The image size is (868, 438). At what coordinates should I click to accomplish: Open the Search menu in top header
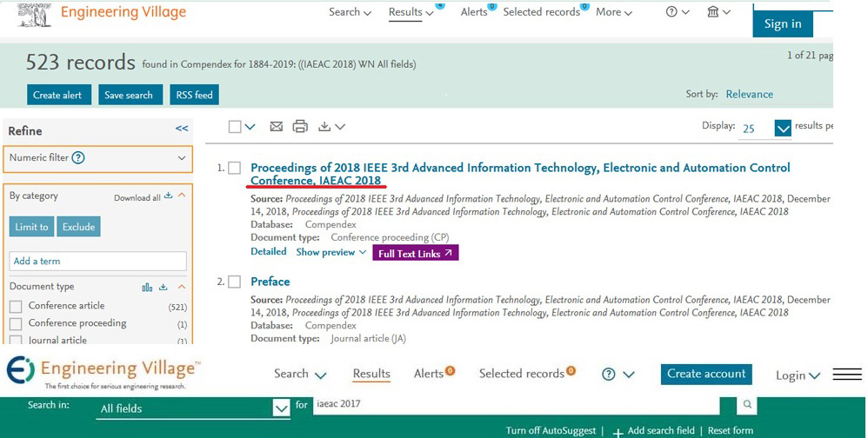click(350, 12)
